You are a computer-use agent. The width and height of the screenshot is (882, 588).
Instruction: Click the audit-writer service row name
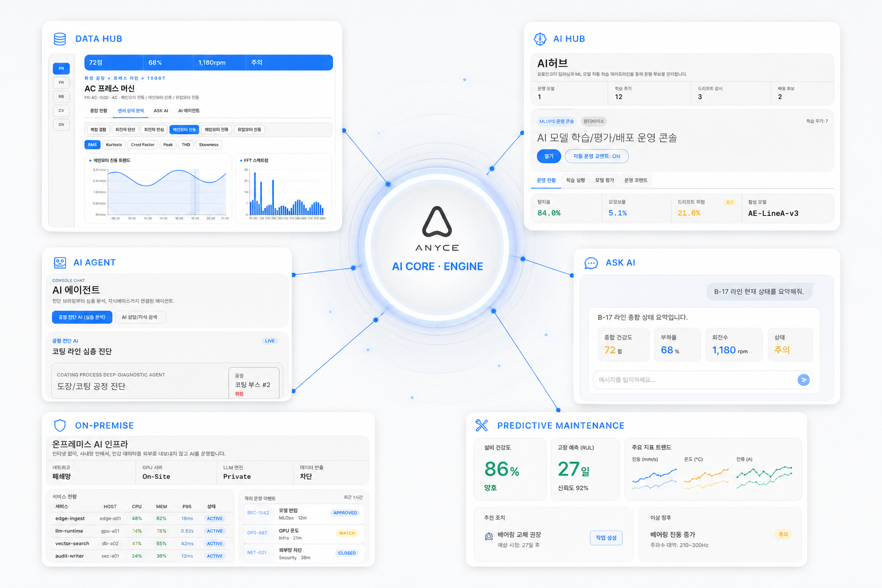[69, 556]
